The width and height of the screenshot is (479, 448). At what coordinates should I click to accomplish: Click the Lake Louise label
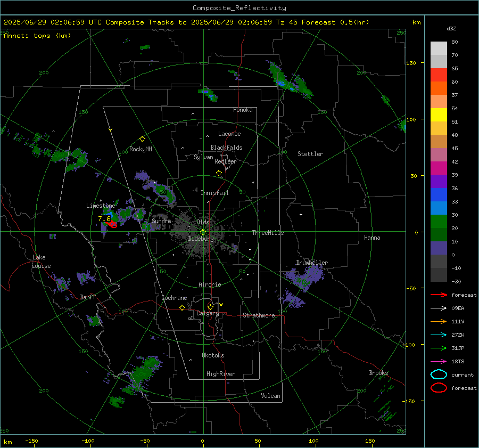point(41,262)
